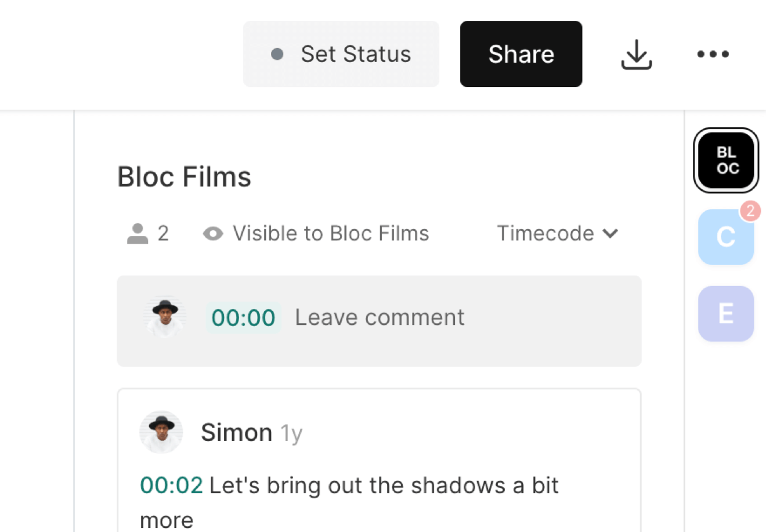Switch to the E workspace avatar

pyautogui.click(x=725, y=314)
